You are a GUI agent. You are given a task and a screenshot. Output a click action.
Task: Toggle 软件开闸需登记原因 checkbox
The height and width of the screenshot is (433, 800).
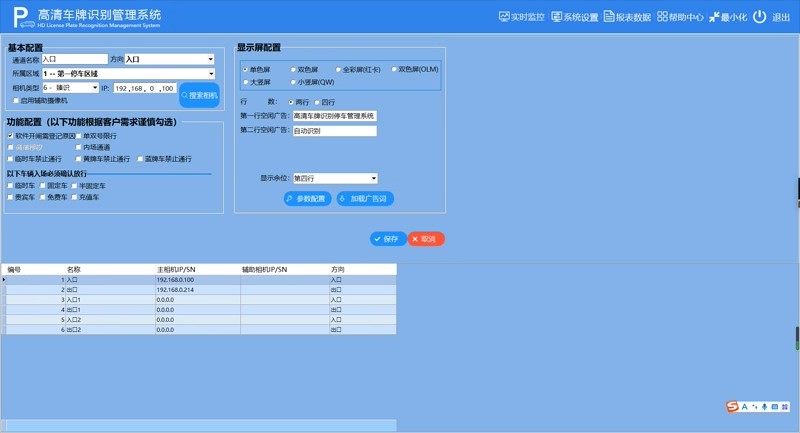tap(11, 135)
